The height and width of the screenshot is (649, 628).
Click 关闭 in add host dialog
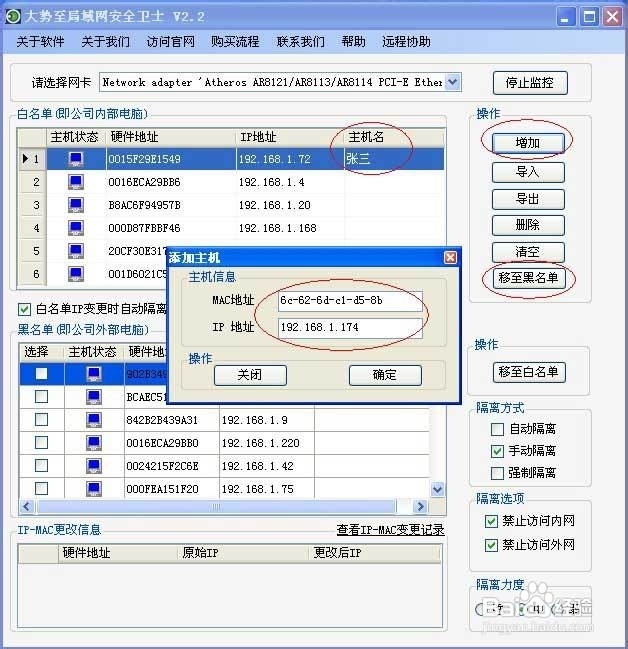coord(250,375)
